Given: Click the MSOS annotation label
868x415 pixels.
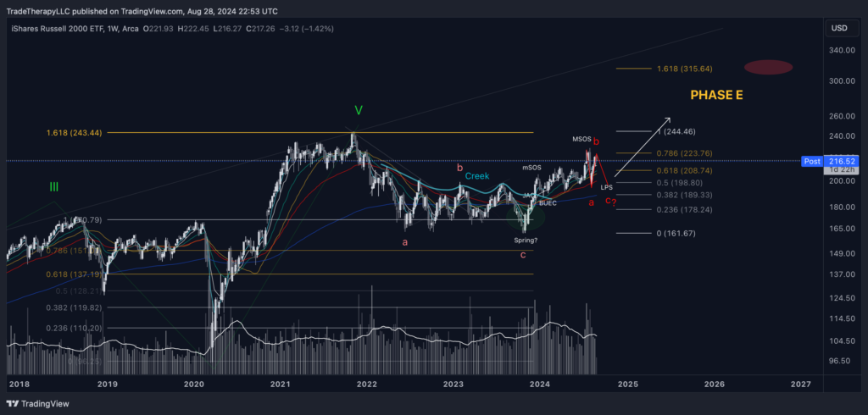Looking at the screenshot, I should [581, 139].
